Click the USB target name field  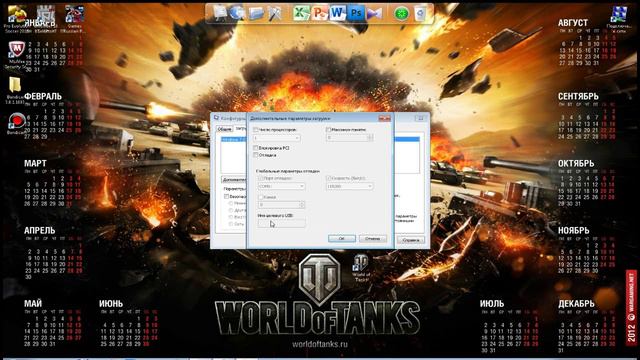coord(281,223)
